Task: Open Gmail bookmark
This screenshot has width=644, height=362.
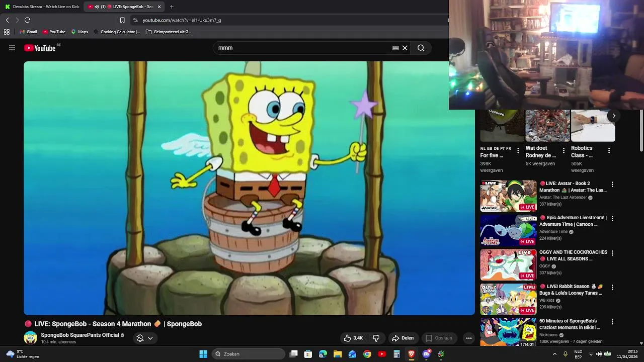Action: click(28, 32)
